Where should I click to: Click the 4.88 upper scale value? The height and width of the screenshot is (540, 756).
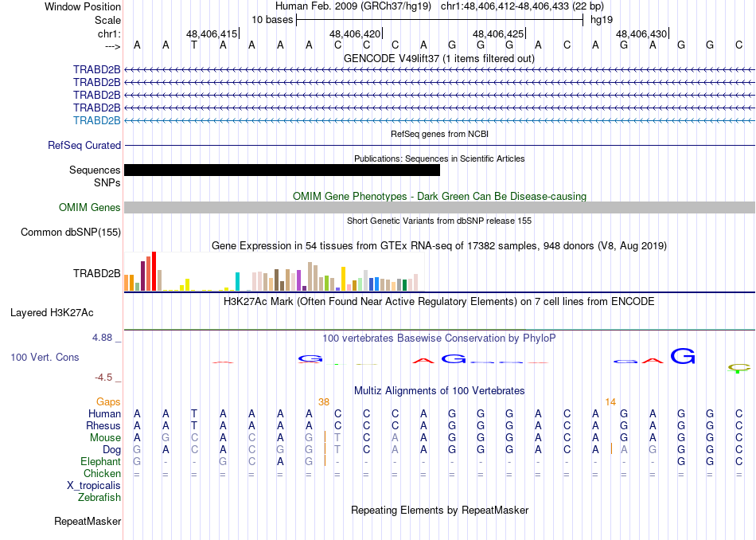102,338
